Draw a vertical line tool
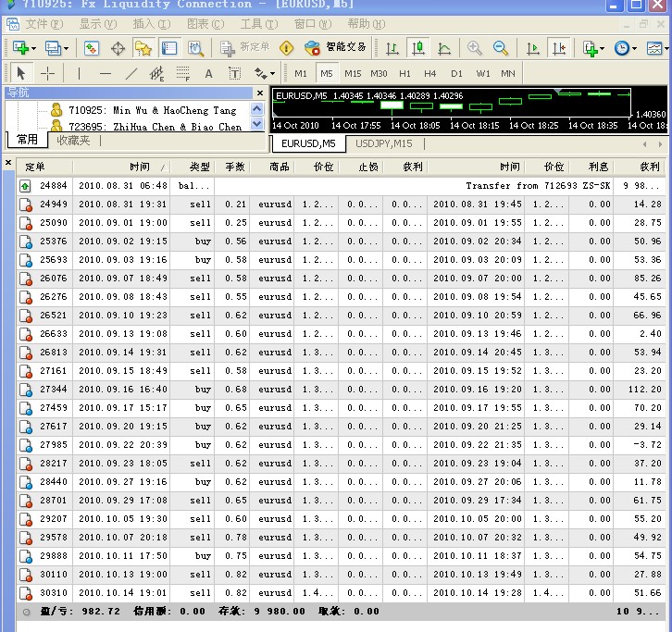This screenshot has height=632, width=672. click(x=79, y=74)
